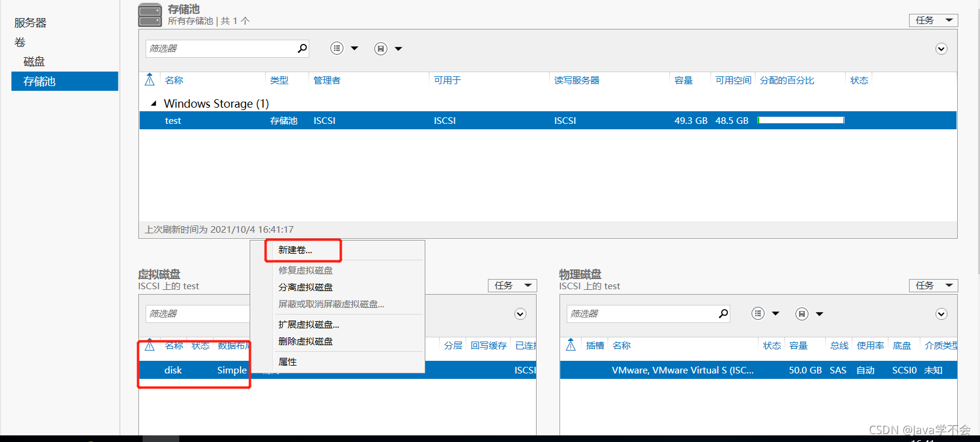
Task: Select the disk virtual disk row
Action: pyautogui.click(x=337, y=370)
